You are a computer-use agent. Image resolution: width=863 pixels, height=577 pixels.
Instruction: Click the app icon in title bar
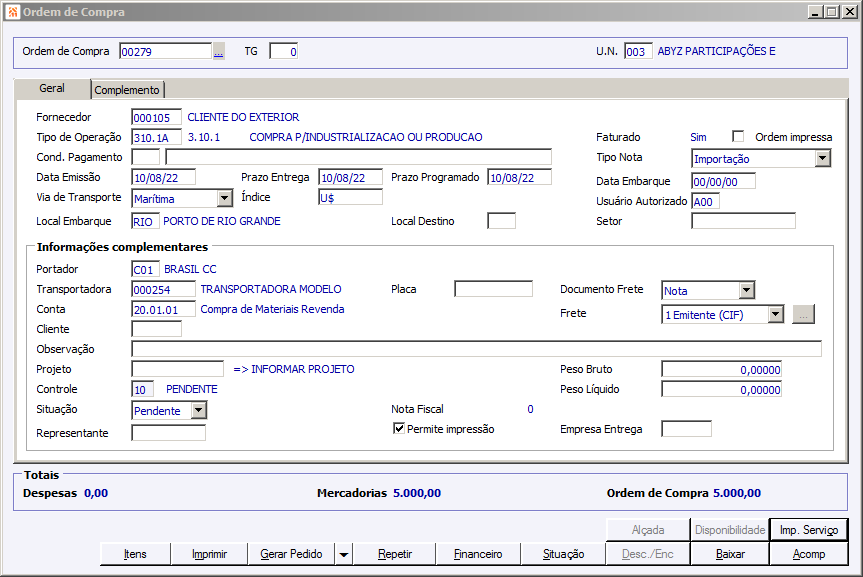coord(11,12)
